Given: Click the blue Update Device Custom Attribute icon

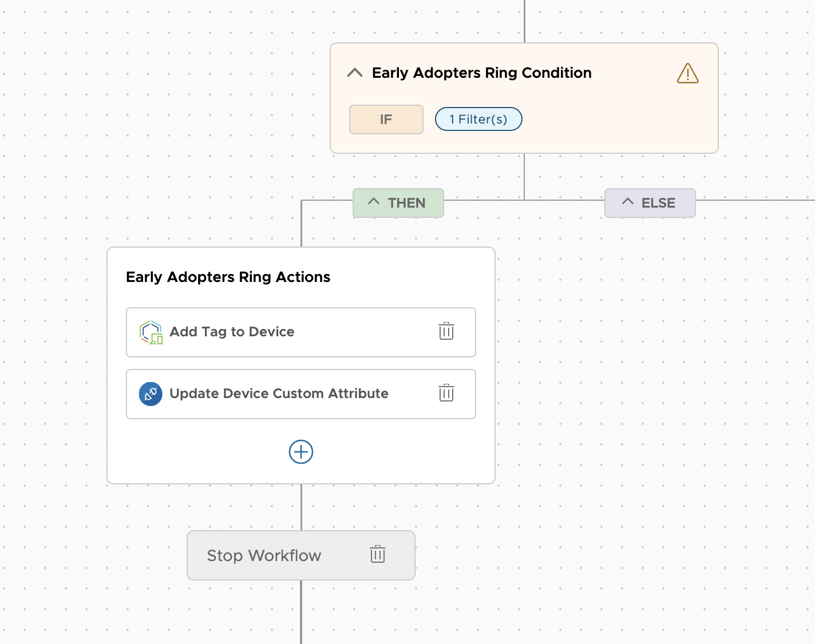Looking at the screenshot, I should click(151, 394).
